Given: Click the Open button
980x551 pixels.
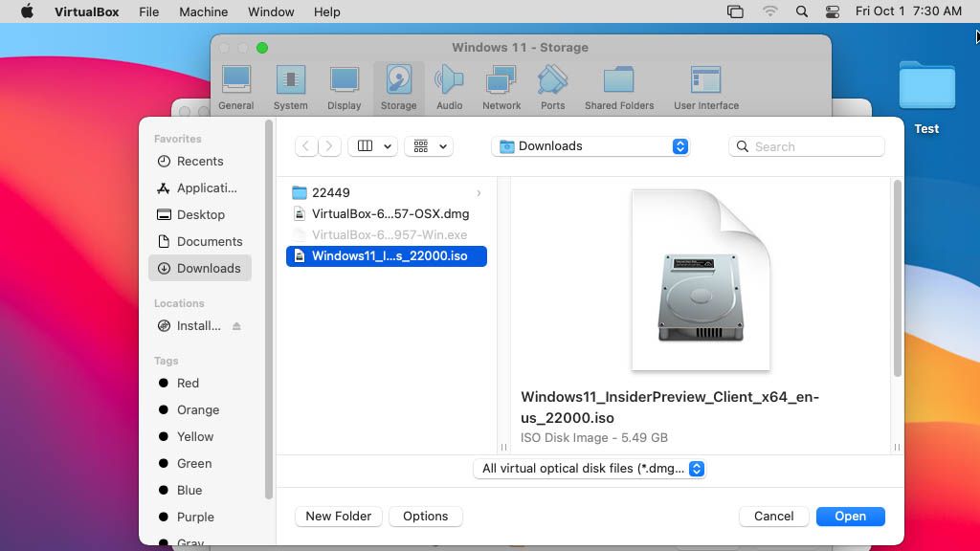Looking at the screenshot, I should coord(850,516).
